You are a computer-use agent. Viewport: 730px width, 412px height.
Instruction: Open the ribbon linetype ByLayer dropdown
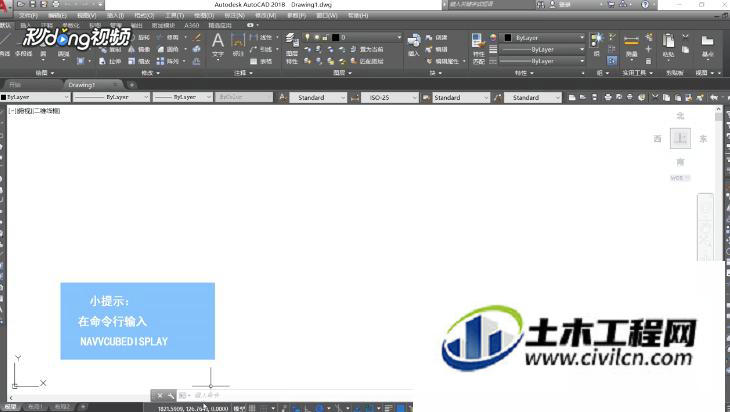[x=542, y=61]
